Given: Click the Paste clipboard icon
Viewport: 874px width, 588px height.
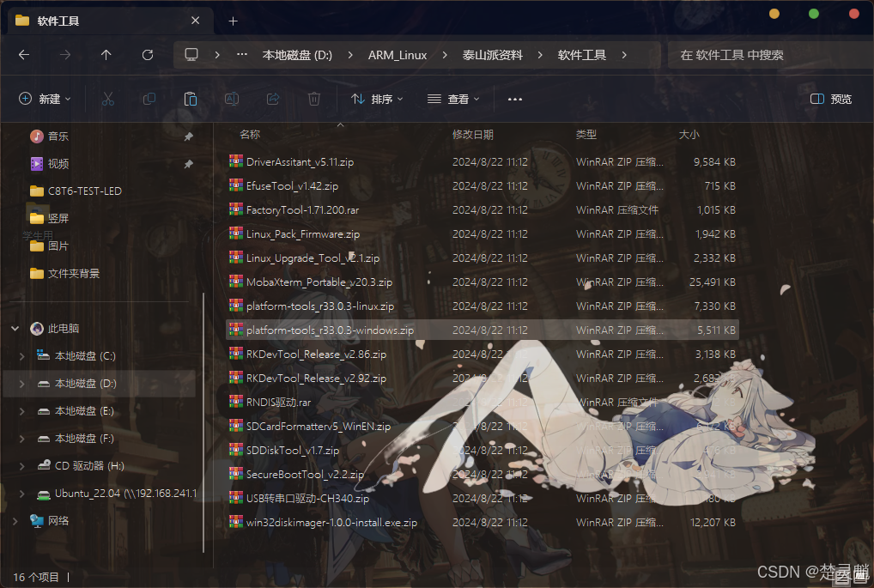Looking at the screenshot, I should pos(191,100).
